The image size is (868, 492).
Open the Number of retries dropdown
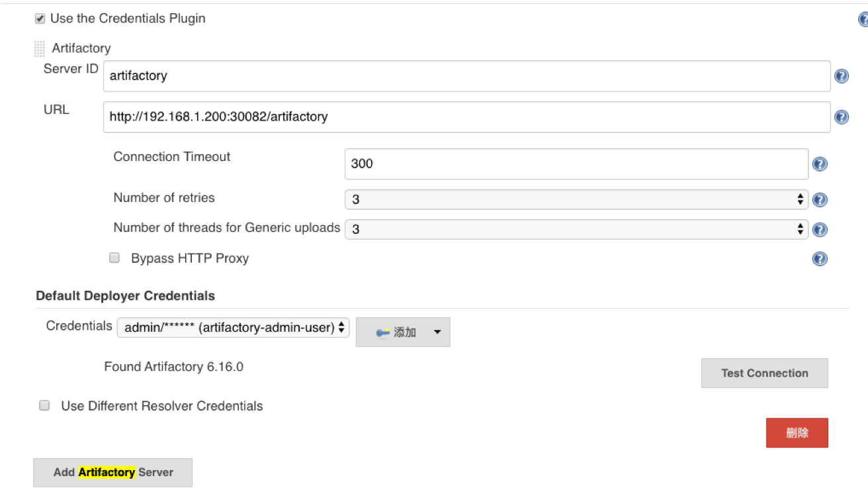click(x=576, y=199)
